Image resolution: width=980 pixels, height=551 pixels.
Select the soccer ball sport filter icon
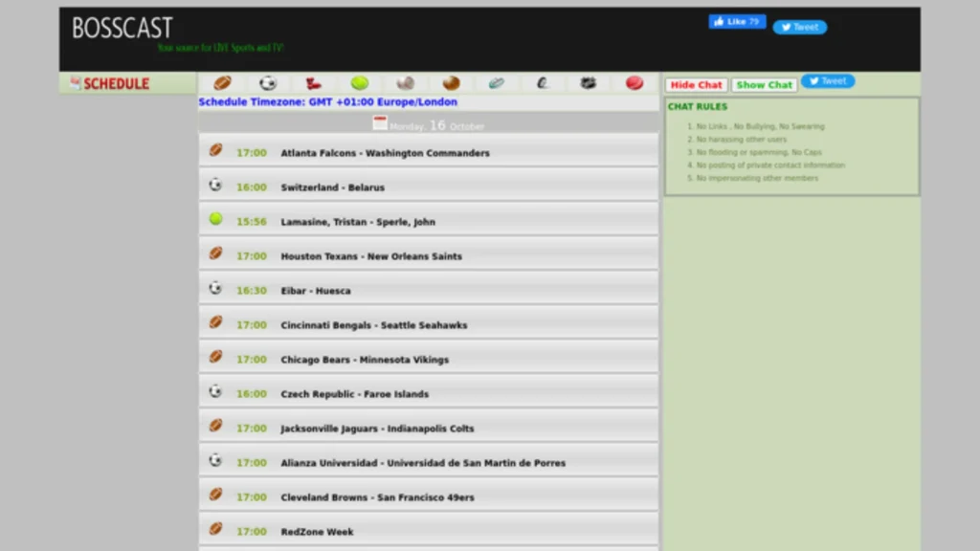pos(266,83)
